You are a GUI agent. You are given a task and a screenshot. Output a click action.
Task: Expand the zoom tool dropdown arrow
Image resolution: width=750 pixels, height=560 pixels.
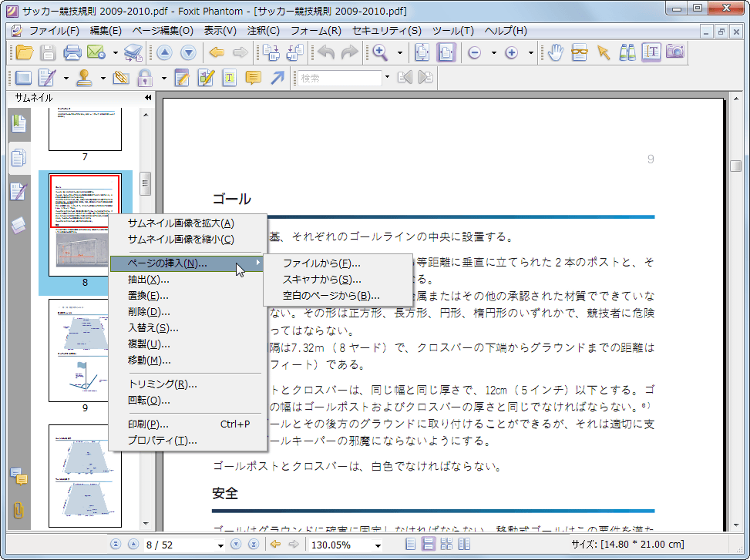[400, 52]
